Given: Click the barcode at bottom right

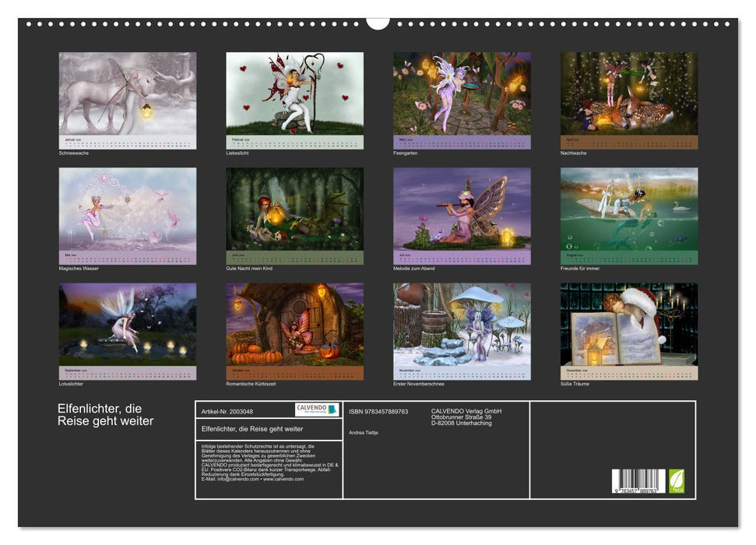Looking at the screenshot, I should click(x=638, y=480).
